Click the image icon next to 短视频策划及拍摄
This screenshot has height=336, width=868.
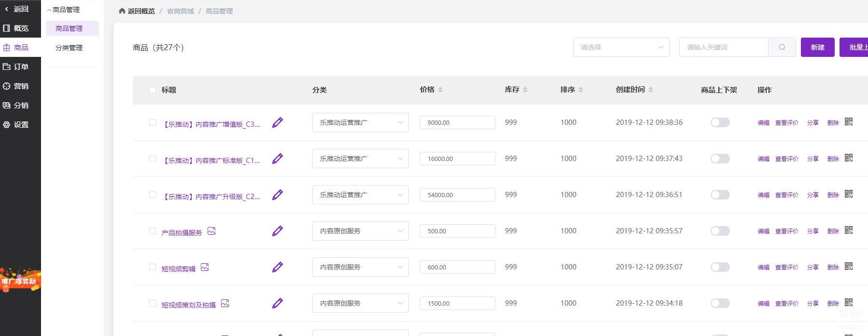[x=225, y=303]
